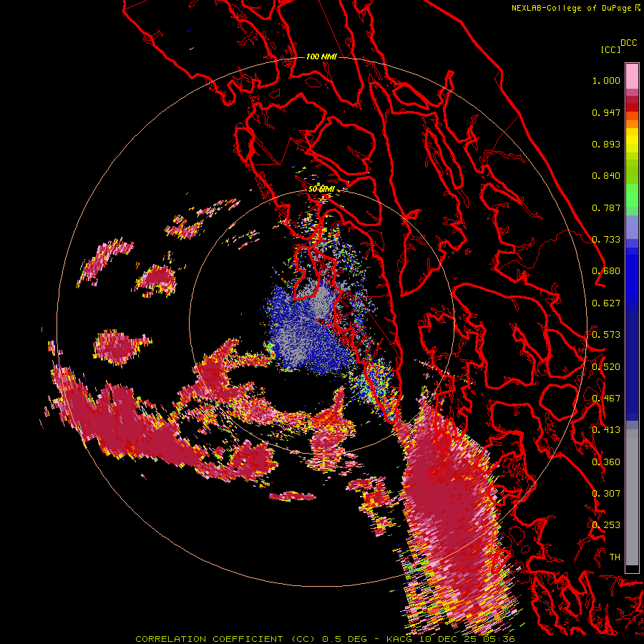Select the 0.680 scale value
644x644 pixels.
pos(606,271)
